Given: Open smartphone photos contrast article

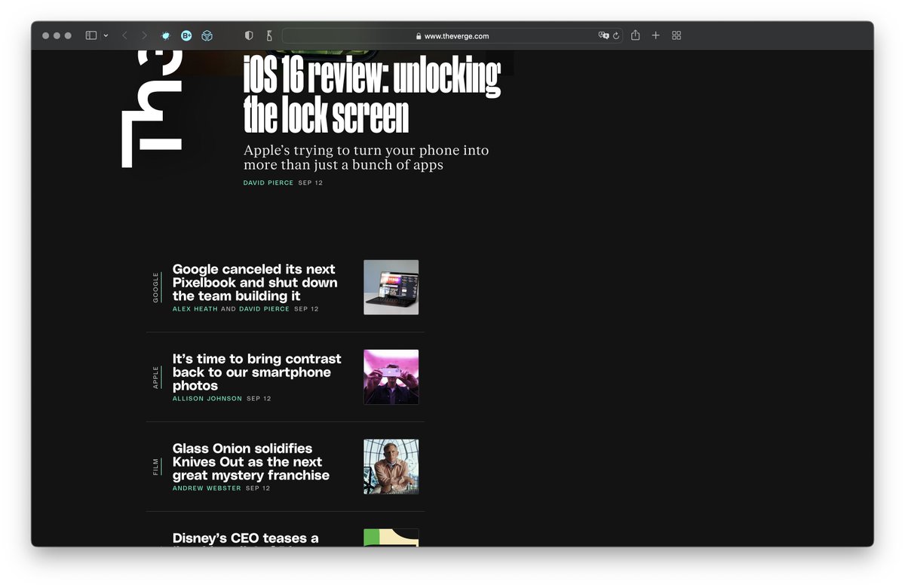Looking at the screenshot, I should (256, 372).
